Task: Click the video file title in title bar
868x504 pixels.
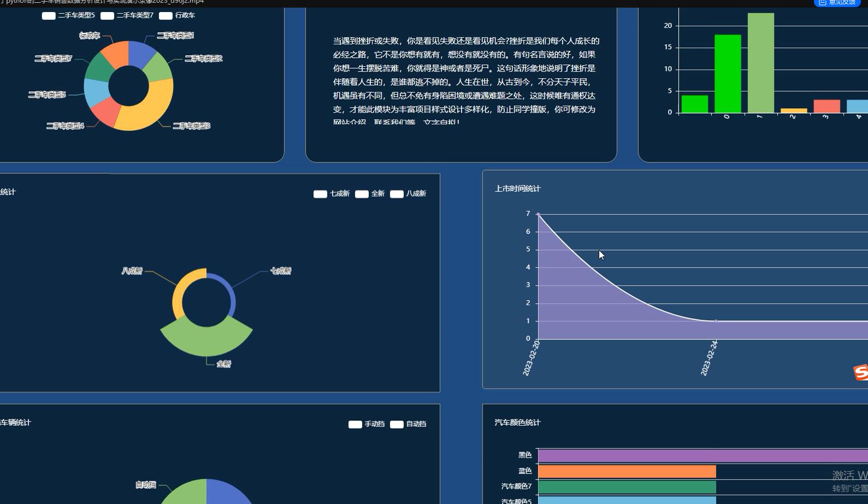Action: (x=102, y=2)
